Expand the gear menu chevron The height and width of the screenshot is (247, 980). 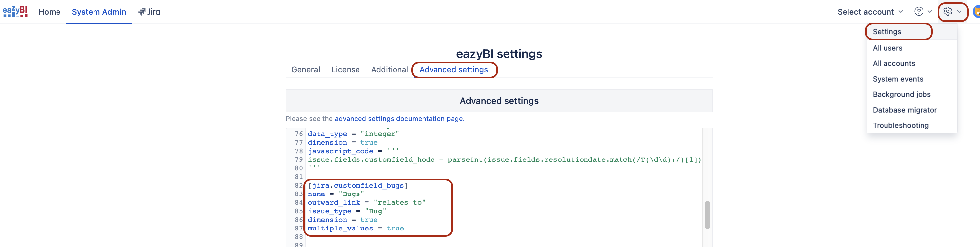pyautogui.click(x=959, y=12)
